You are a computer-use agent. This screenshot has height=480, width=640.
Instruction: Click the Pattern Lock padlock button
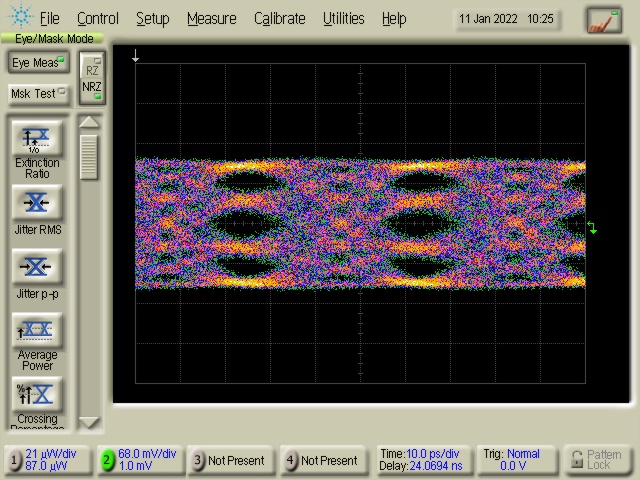coord(600,460)
